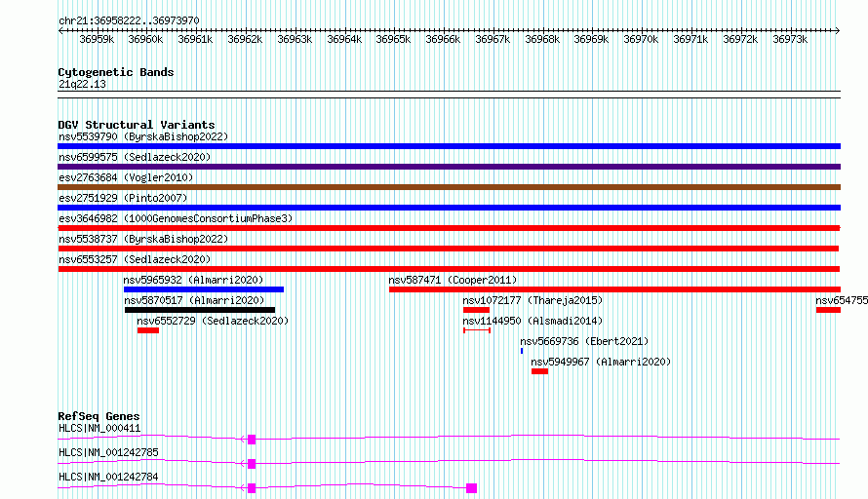
Task: Click the right-hand exon of HLCS|NM_001242784
Action: [472, 488]
